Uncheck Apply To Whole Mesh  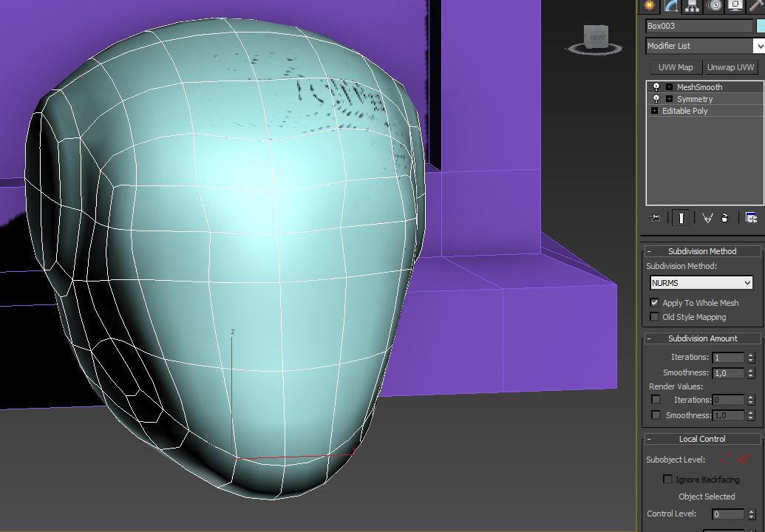click(x=654, y=303)
